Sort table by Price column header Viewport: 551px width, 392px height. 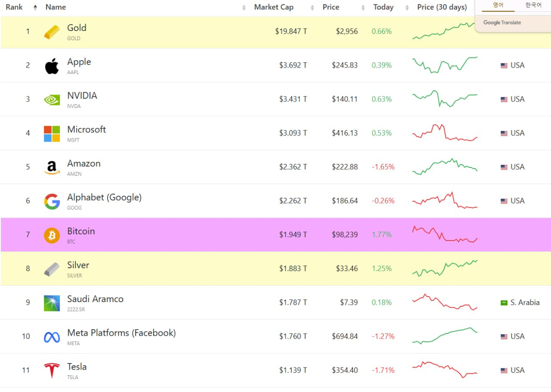[x=331, y=7]
